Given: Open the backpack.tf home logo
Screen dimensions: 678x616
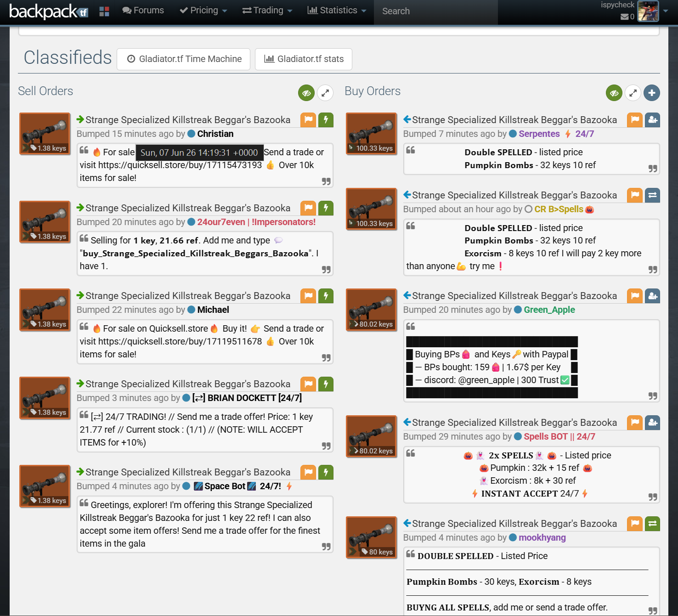Looking at the screenshot, I should pyautogui.click(x=48, y=11).
